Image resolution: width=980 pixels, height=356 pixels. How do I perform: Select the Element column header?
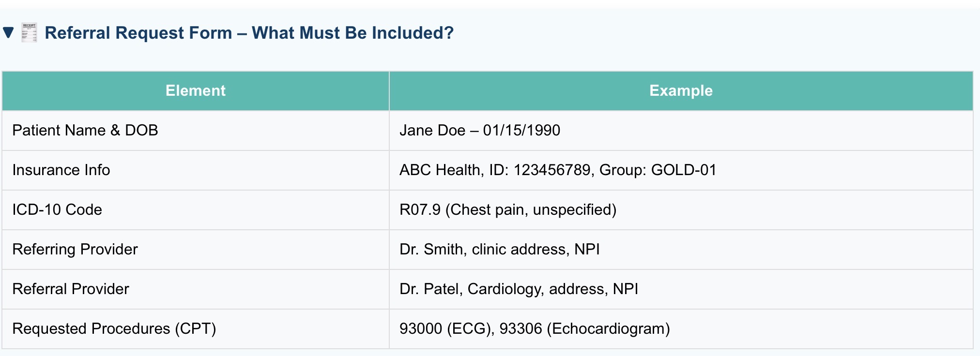196,91
